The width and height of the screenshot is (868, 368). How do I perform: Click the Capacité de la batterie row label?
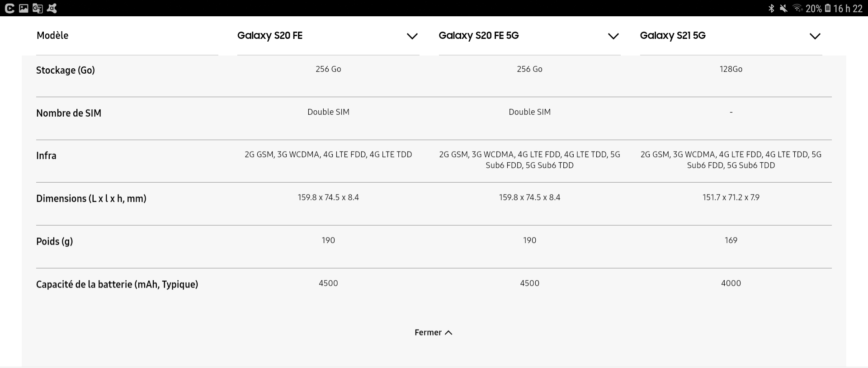point(117,284)
